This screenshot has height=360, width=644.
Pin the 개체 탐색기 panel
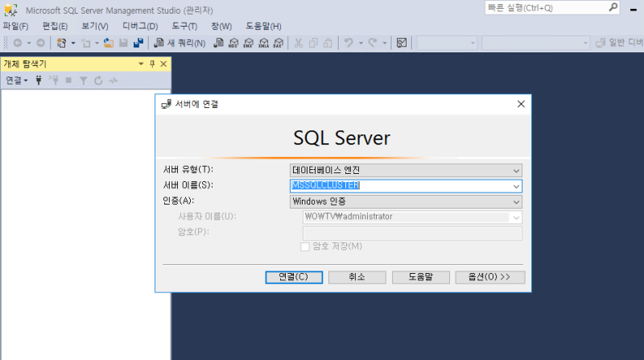click(x=152, y=64)
